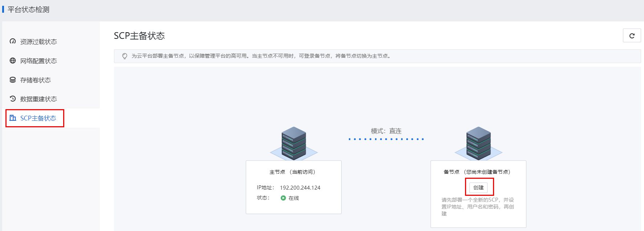
Task: Click the 请先部署一个全新的SCP hint text
Action: tap(478, 207)
